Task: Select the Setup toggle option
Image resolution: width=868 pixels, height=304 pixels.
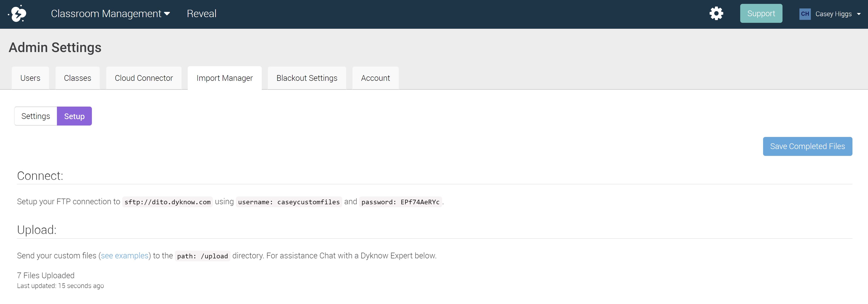Action: coord(75,116)
